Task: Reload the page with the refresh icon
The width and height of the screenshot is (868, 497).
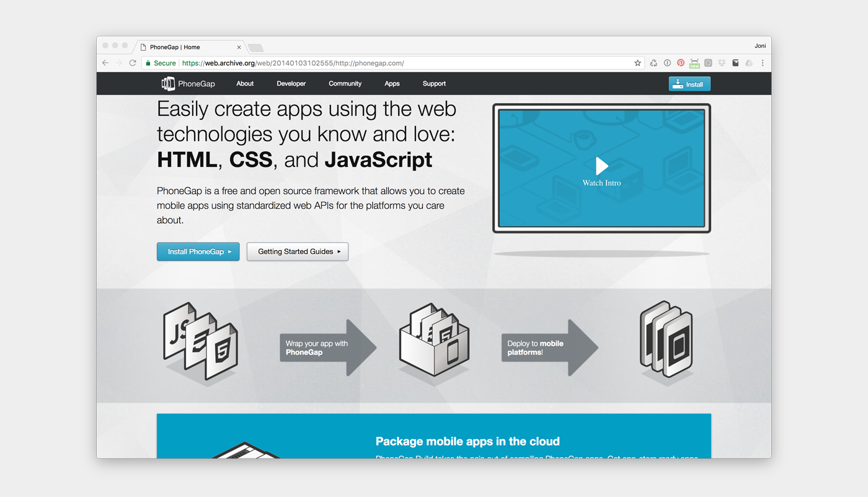Action: point(132,63)
